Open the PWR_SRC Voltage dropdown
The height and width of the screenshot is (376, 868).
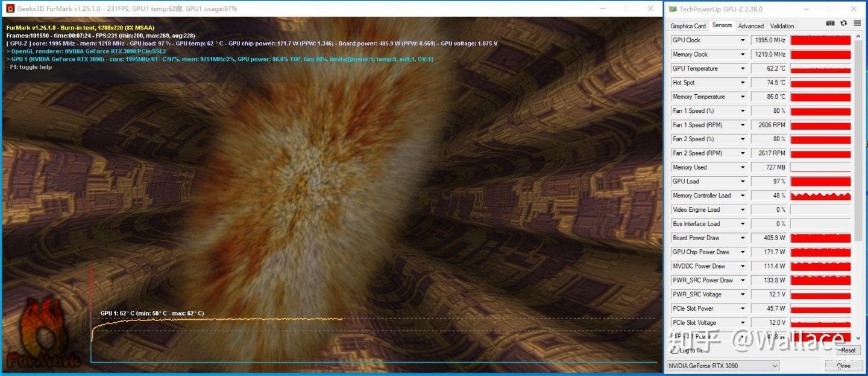point(743,295)
